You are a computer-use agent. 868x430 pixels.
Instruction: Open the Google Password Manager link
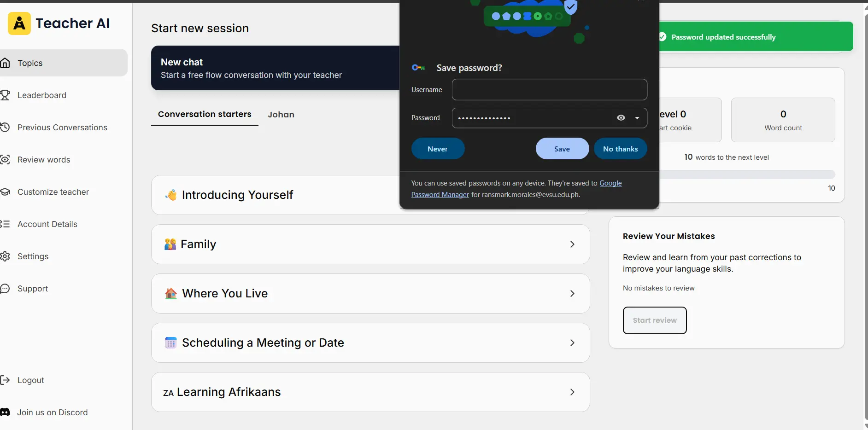pos(516,189)
